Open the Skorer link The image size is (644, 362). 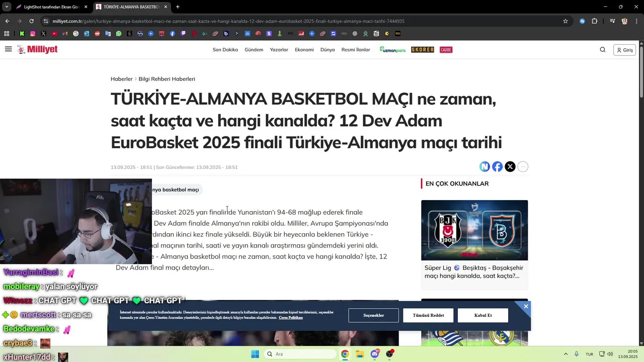[x=423, y=50]
